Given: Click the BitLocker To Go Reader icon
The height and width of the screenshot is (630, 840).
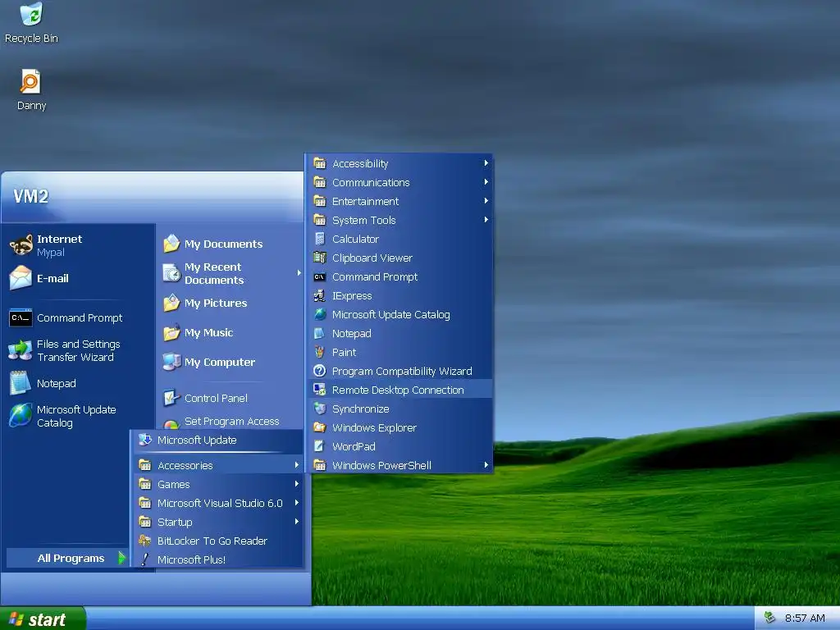Looking at the screenshot, I should (x=144, y=541).
